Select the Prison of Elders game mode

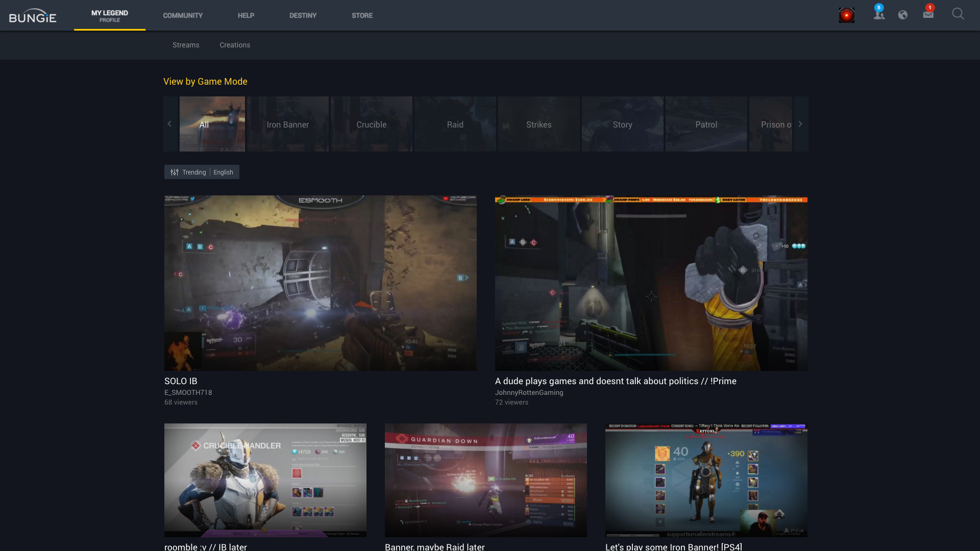(x=771, y=124)
